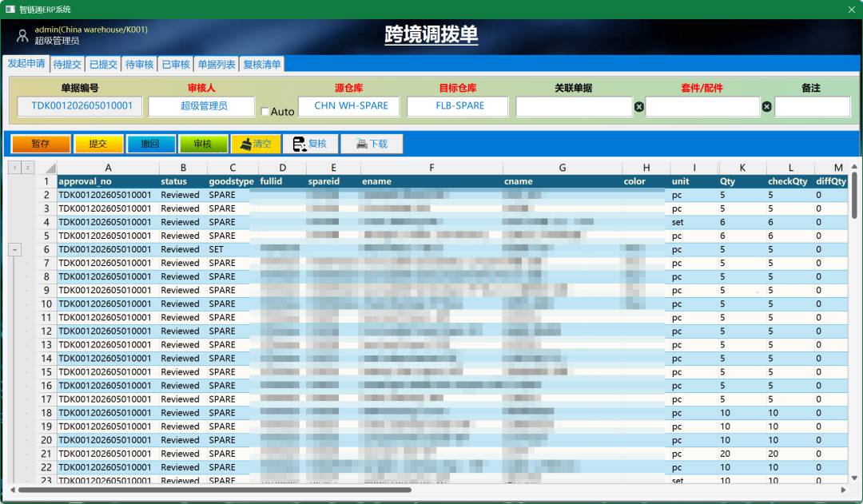This screenshot has height=504, width=863.
Task: Switch to the 单据列表 tab
Action: click(x=217, y=65)
